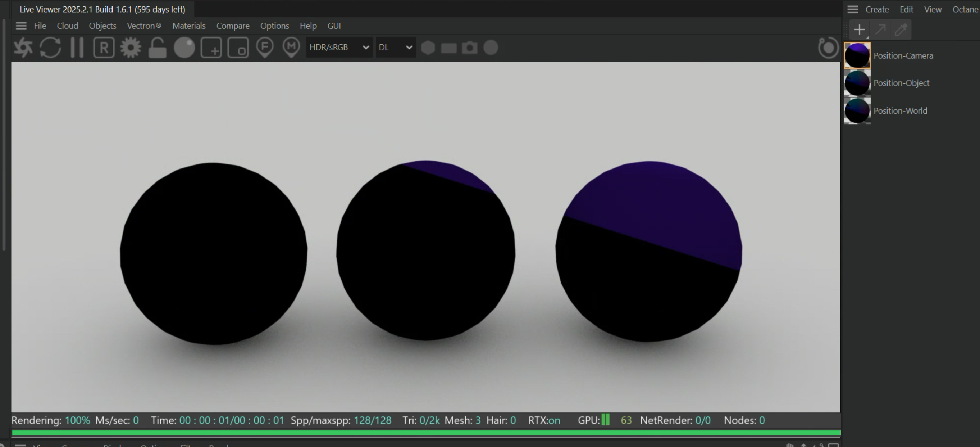This screenshot has height=447, width=980.
Task: Open the Materials menu
Action: click(189, 26)
